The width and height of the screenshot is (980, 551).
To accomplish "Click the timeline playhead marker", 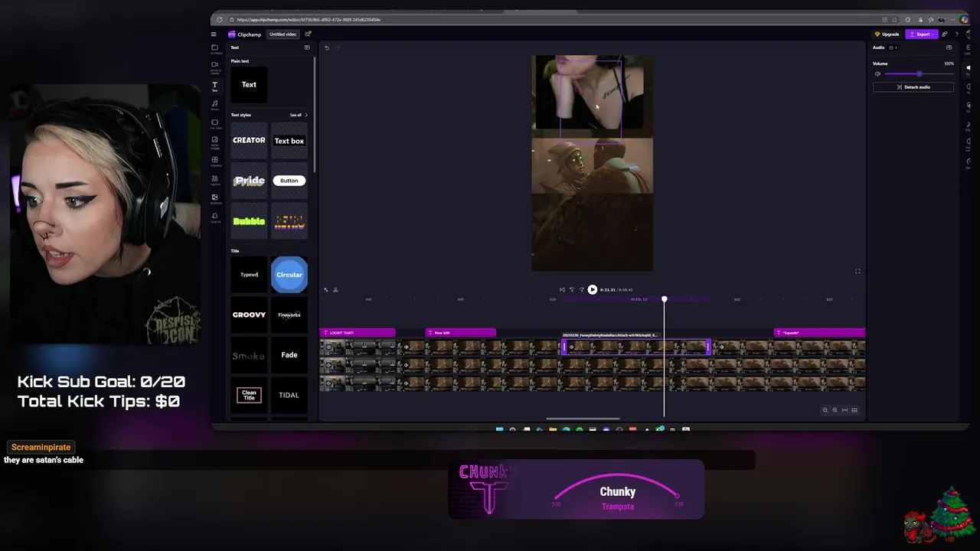I will coord(664,299).
